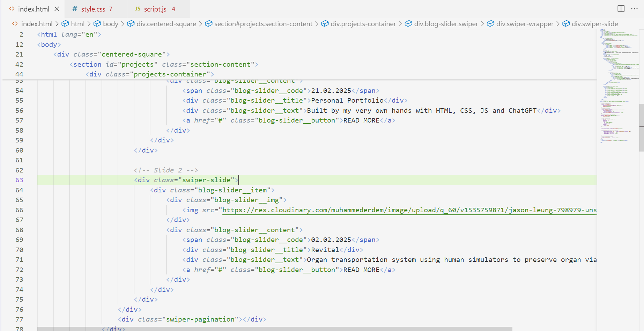Click blog-slider__item class value on line 64

click(232, 190)
